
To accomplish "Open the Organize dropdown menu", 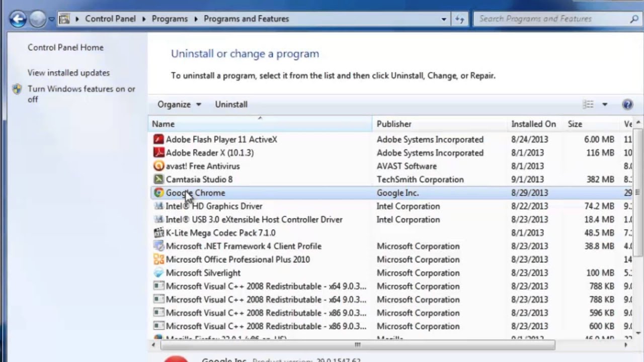I will click(x=179, y=105).
